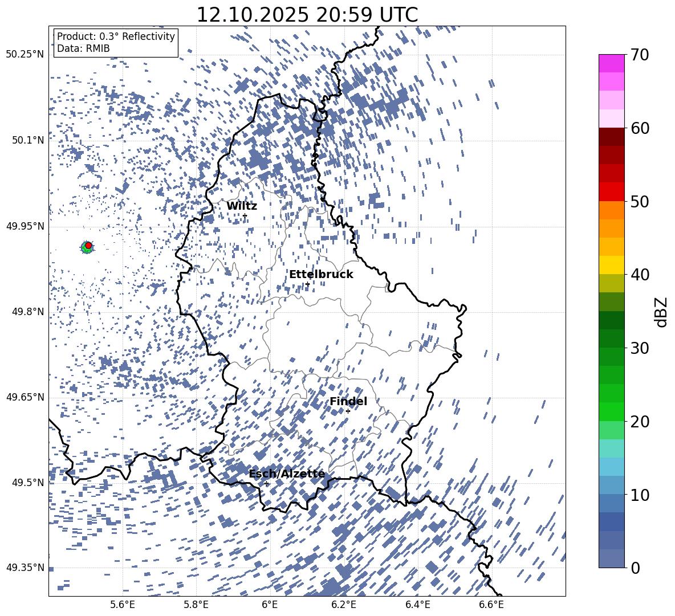Click the Ettelbruck cross marker
The image size is (675, 616).
(308, 284)
